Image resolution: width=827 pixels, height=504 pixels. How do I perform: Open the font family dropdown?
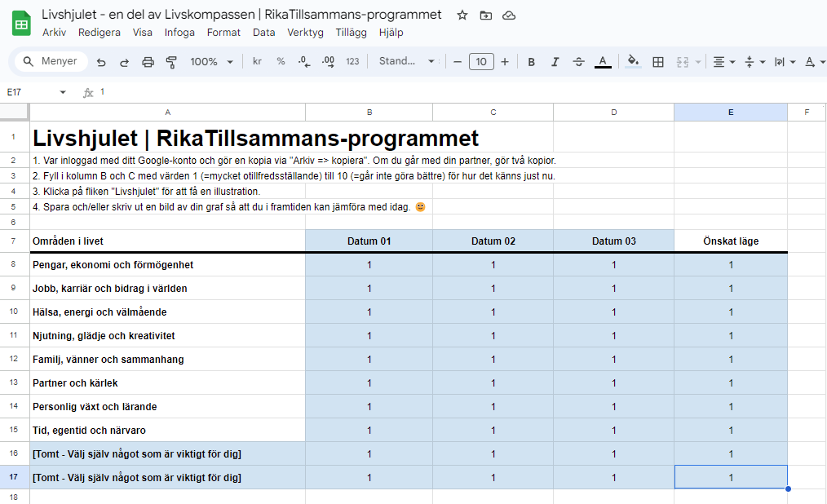point(407,61)
